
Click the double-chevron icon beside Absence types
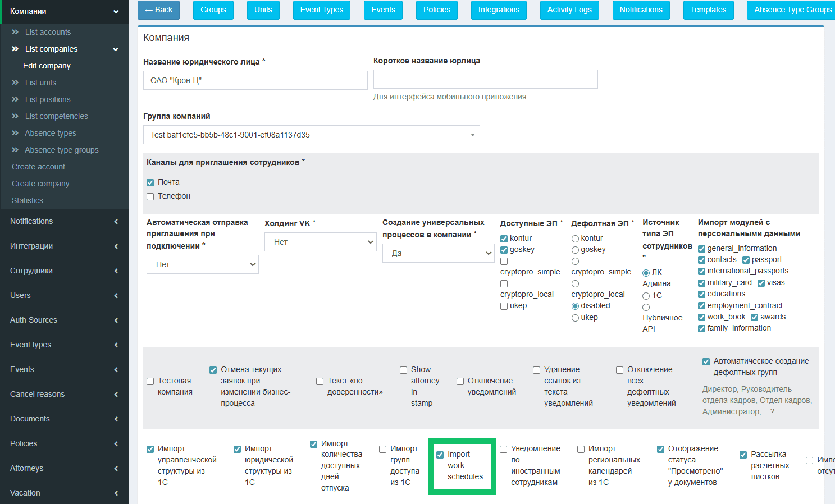point(15,133)
